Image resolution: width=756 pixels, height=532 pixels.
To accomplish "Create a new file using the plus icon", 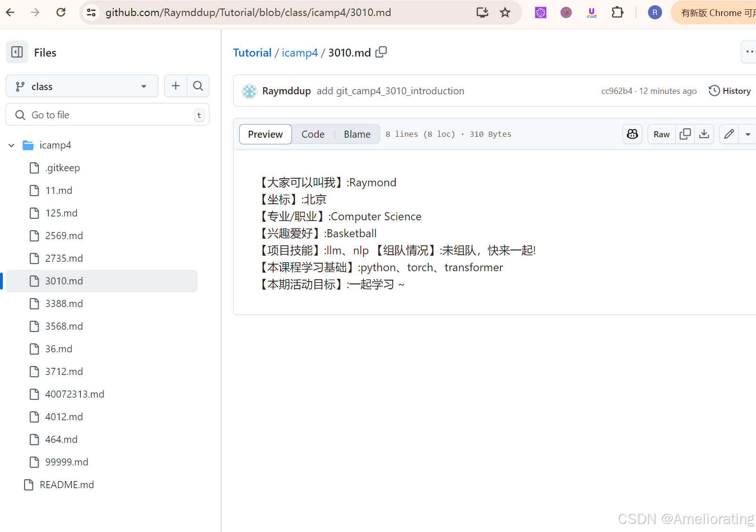I will 175,86.
